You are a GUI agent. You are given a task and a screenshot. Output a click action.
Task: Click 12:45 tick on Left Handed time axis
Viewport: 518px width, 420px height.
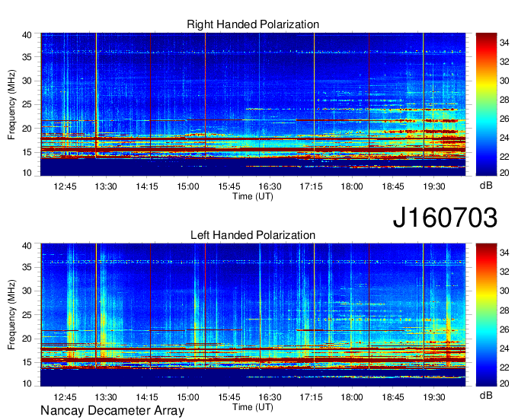click(65, 397)
